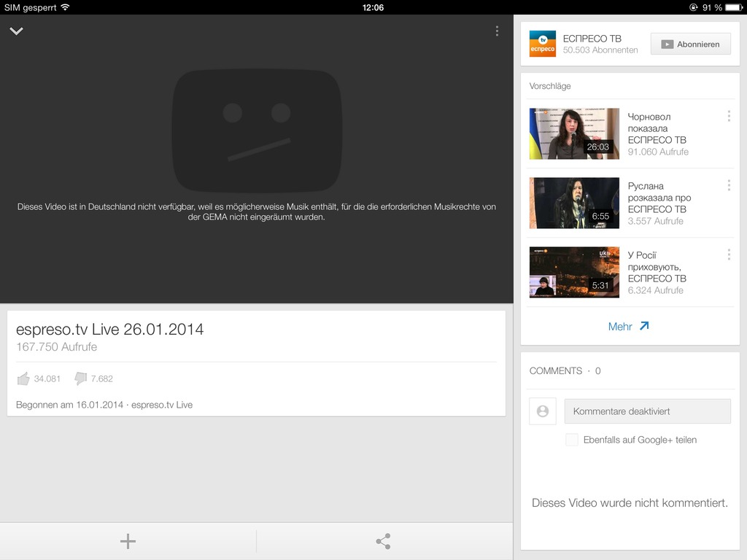Tap the rotation lock icon in status bar

coord(694,7)
